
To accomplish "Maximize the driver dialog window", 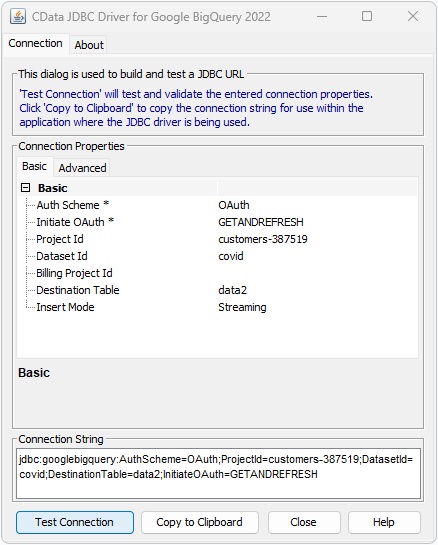I will 367,16.
